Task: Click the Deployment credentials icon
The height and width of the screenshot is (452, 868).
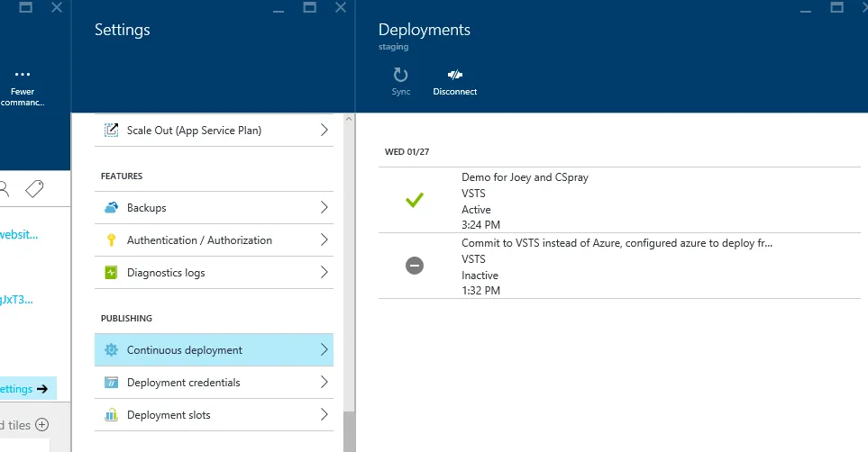Action: pos(111,383)
